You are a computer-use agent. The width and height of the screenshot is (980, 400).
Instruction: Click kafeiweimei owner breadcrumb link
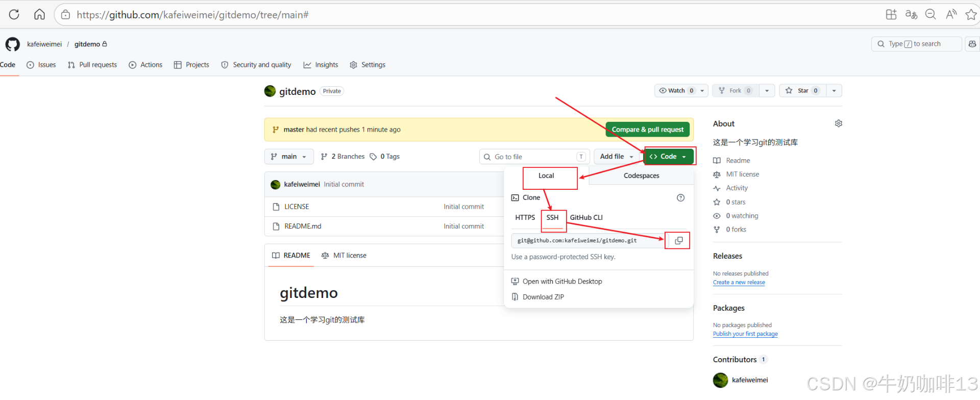pos(44,44)
